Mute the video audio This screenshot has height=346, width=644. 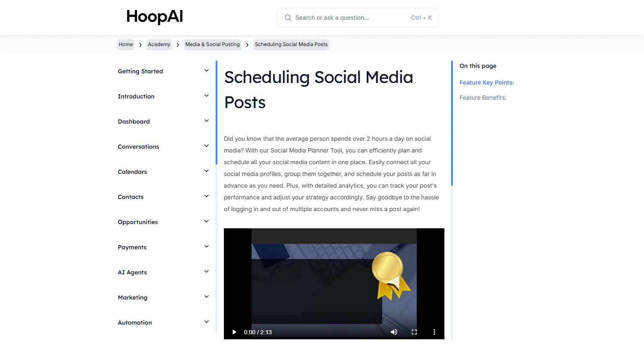394,332
